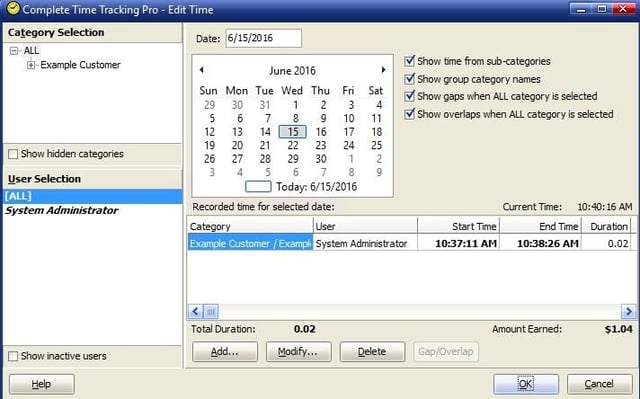
Task: Click the Gap/Overlap button
Action: [x=446, y=352]
